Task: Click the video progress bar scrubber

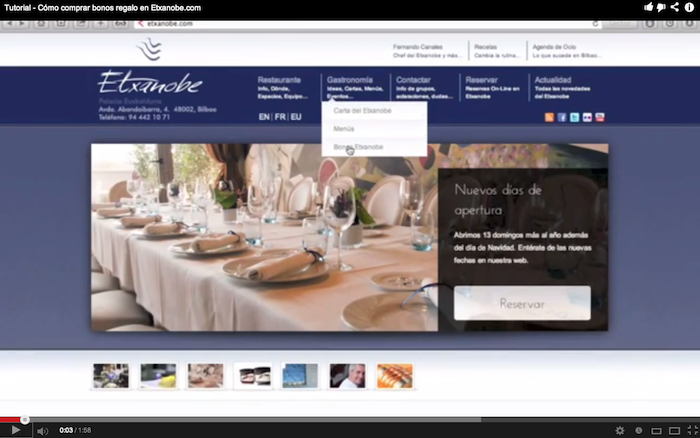Action: [25, 420]
